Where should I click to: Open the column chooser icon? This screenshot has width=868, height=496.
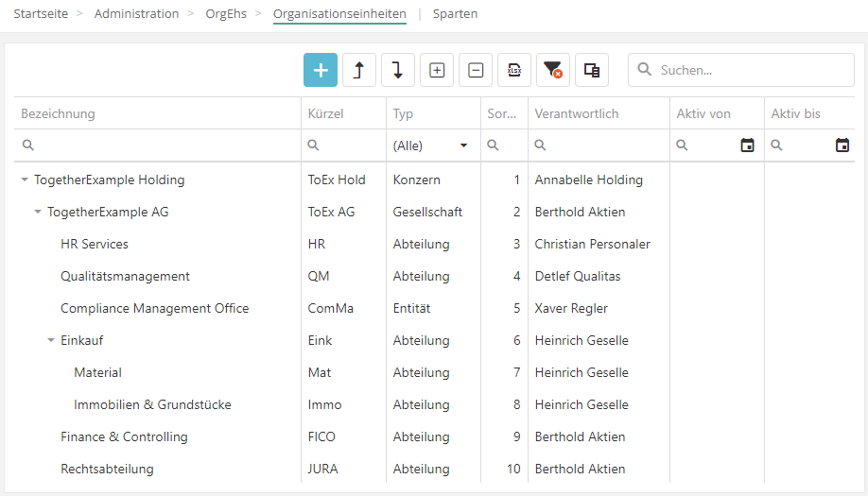click(592, 70)
